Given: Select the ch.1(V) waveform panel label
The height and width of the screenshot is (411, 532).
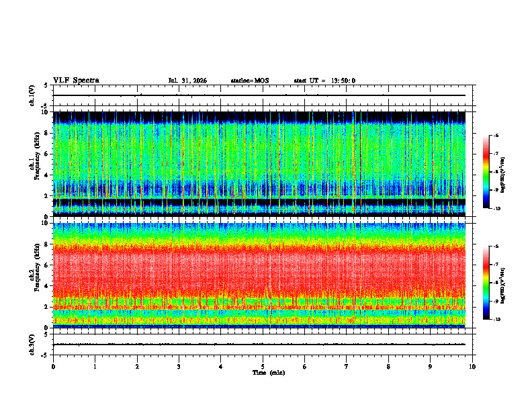Looking at the screenshot, I should pos(32,95).
